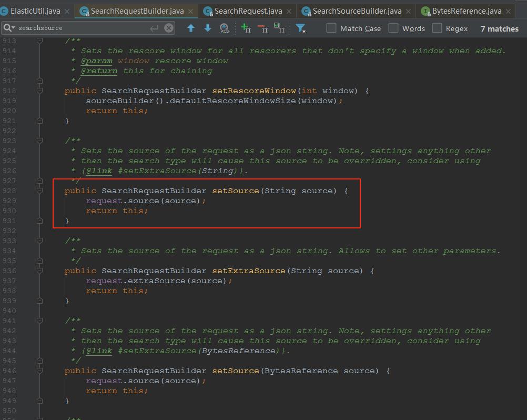Image resolution: width=527 pixels, height=420 pixels.
Task: Click line number 928 in the gutter
Action: pyautogui.click(x=9, y=191)
